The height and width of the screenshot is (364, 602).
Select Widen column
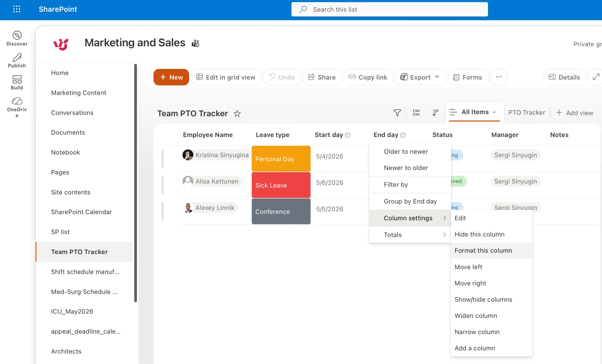491,316
